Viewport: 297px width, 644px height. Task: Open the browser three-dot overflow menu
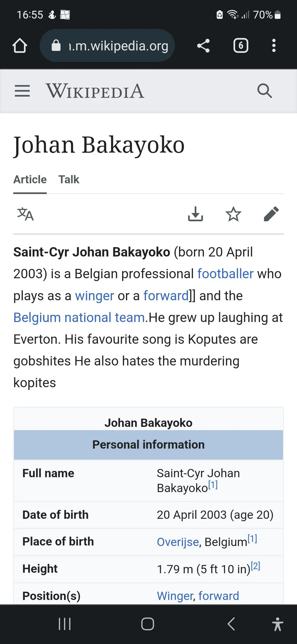point(274,45)
